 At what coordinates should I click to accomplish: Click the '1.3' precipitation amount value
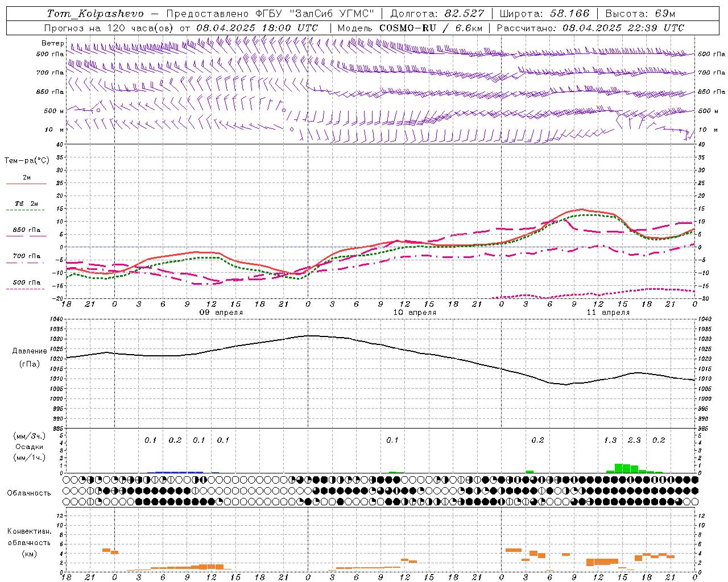pos(610,440)
